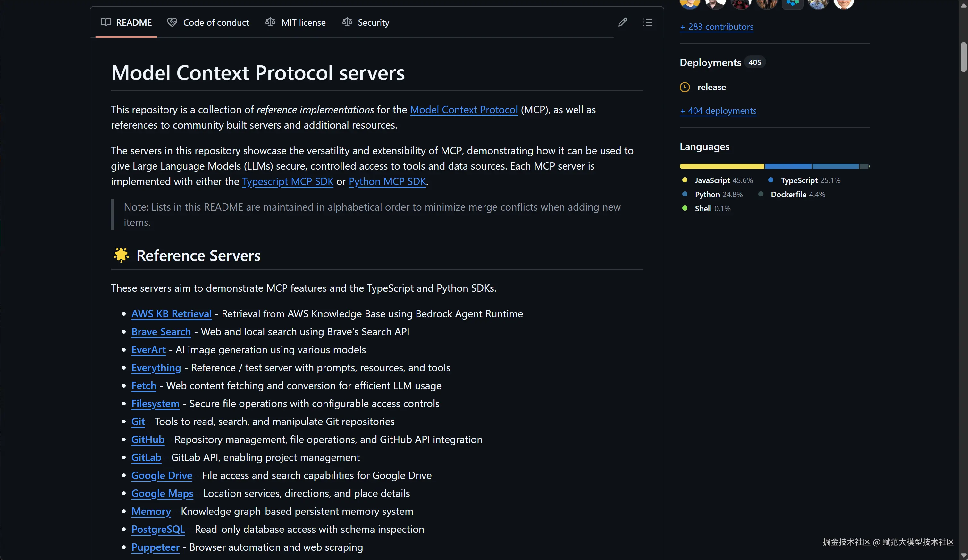Open the Brave Search server link
The image size is (968, 560).
161,332
